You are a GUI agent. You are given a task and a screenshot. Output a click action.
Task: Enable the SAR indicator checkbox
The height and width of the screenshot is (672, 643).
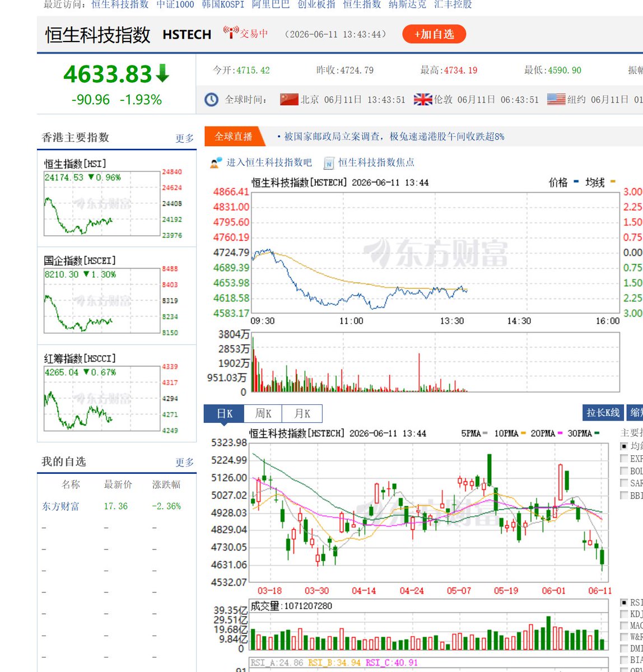[x=624, y=483]
